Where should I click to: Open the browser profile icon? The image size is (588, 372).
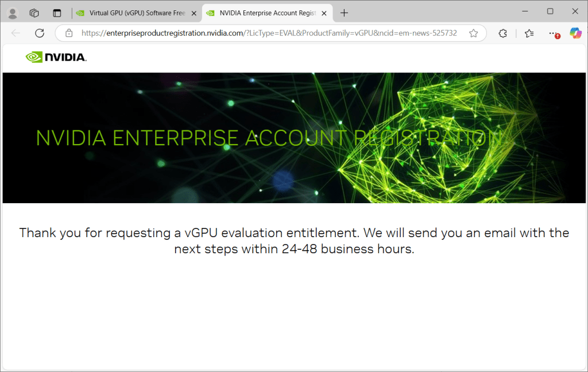12,13
